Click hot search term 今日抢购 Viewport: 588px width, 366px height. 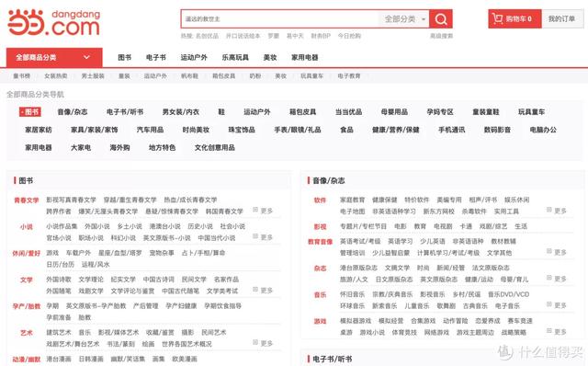(349, 36)
